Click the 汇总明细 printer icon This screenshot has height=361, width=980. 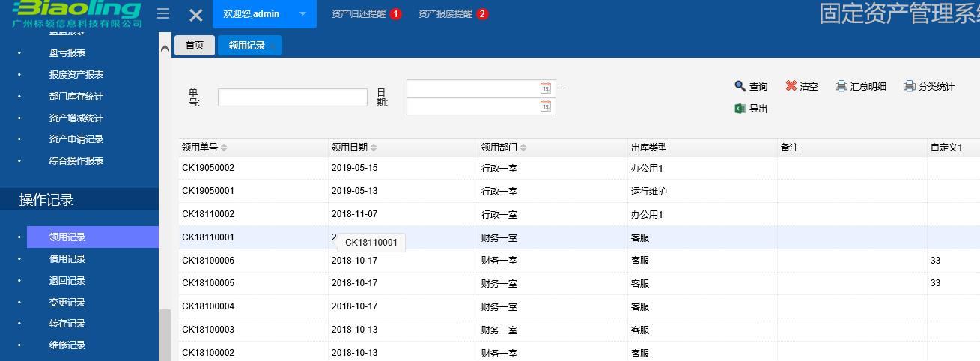[x=841, y=86]
